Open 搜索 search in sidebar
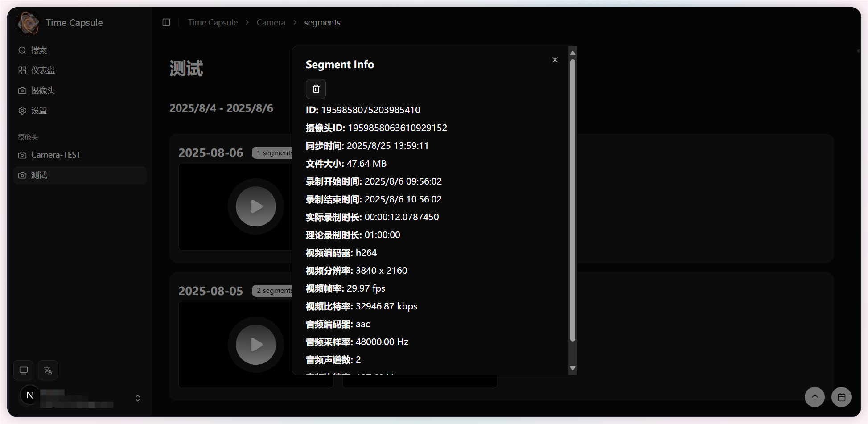The width and height of the screenshot is (868, 424). [x=39, y=50]
